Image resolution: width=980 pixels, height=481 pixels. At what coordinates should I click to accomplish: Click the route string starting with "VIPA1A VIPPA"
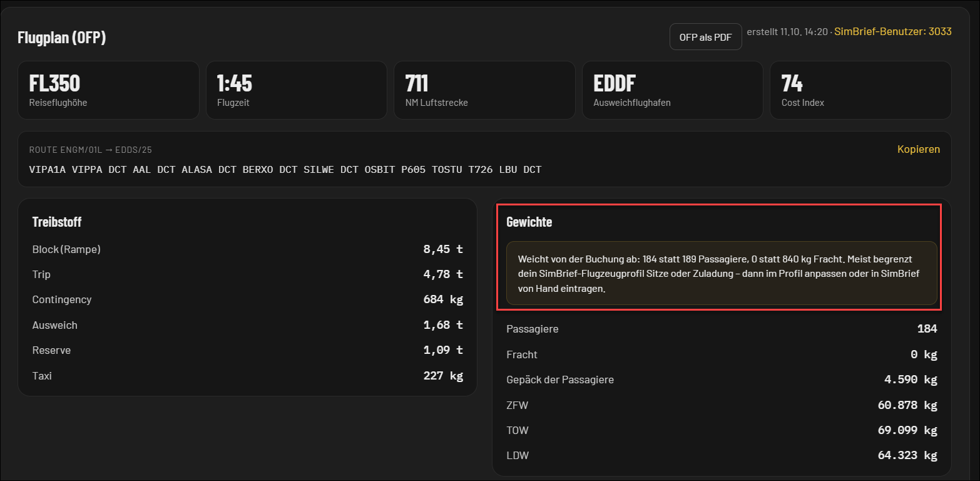(x=285, y=170)
